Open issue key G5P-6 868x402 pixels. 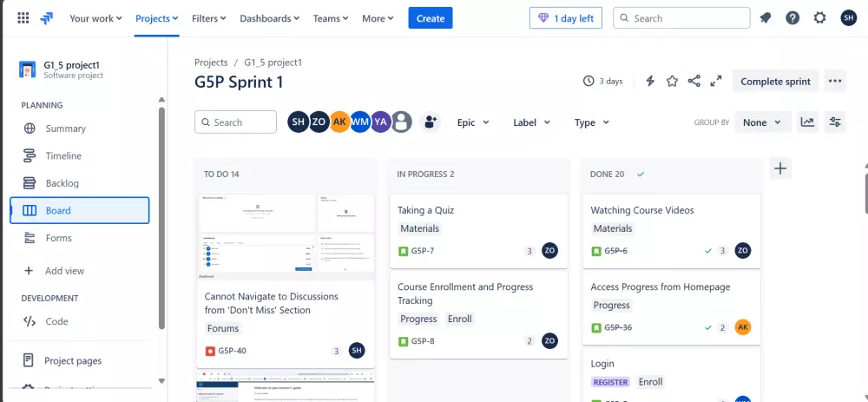615,251
